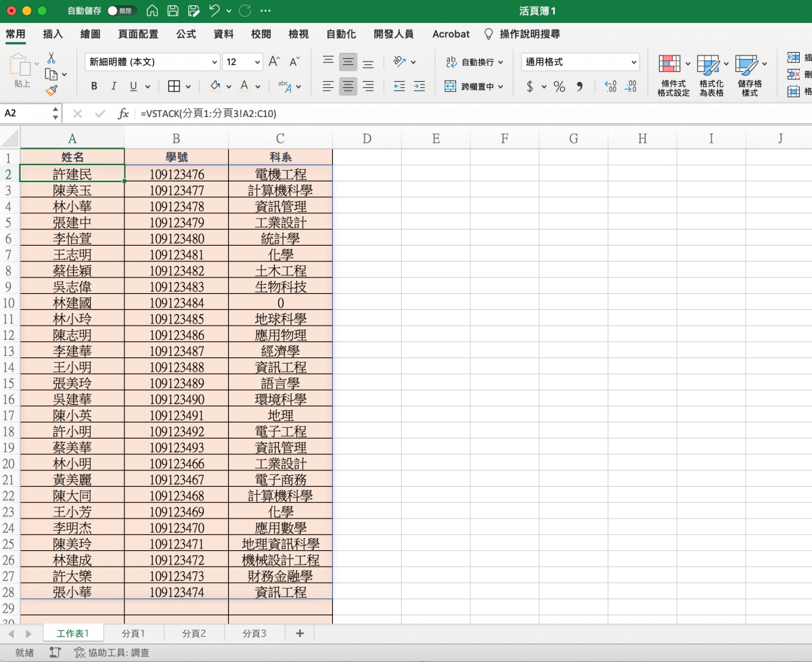Toggle the 自動儲存 AutoSave switch
812x662 pixels.
pyautogui.click(x=122, y=11)
